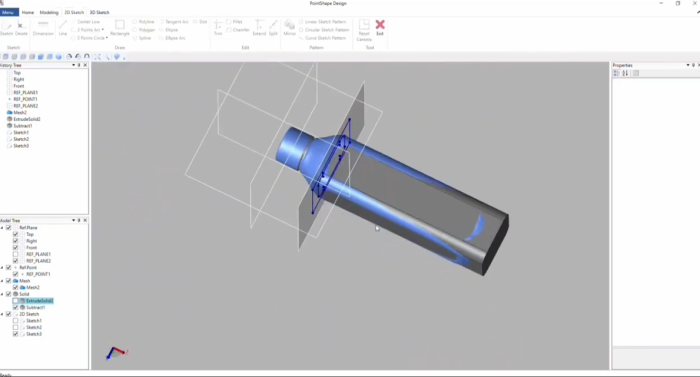This screenshot has width=700, height=377.
Task: Open the 3 Points Arc dropdown arrow
Action: tap(103, 30)
